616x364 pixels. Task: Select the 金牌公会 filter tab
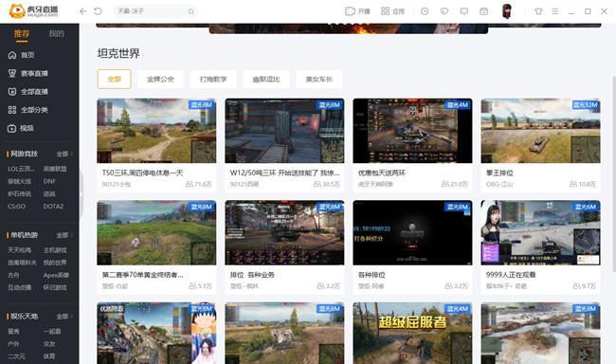point(160,79)
